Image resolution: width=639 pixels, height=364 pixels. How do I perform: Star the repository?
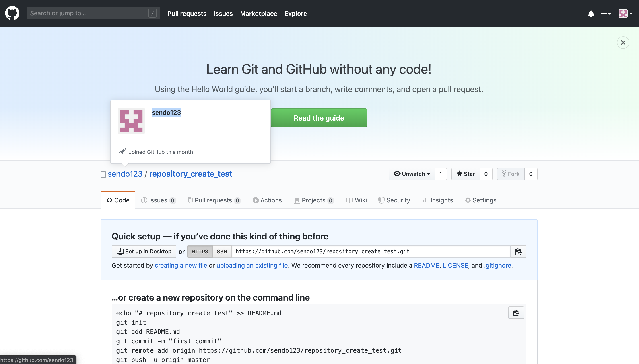465,174
